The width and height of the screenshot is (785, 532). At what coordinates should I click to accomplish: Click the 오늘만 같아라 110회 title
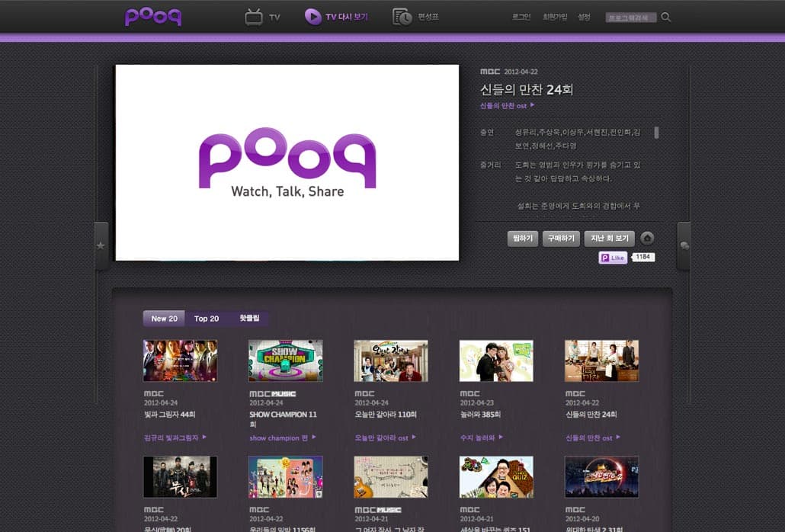point(386,415)
